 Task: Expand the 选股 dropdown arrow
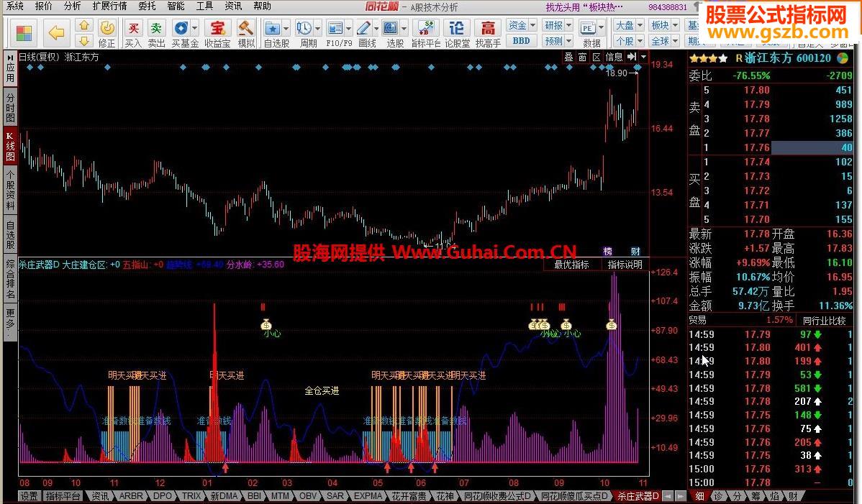(x=404, y=27)
